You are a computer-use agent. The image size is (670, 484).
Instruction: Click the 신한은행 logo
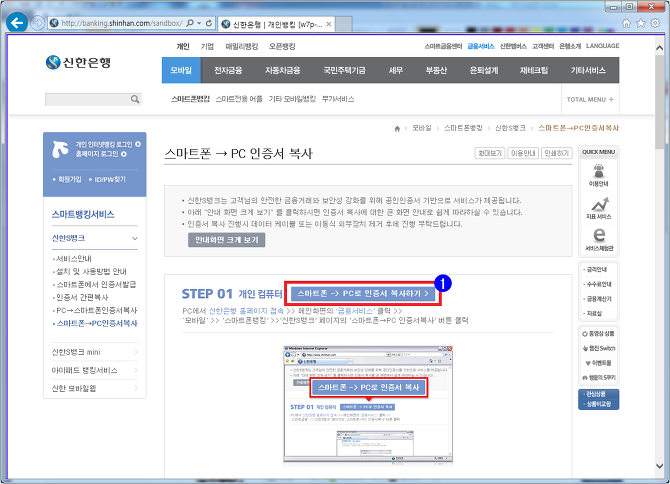point(78,62)
